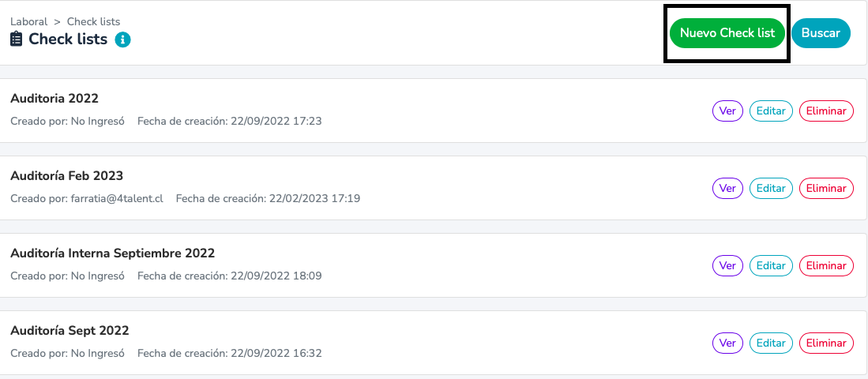
Task: Ver Auditoría Interna Septiembre 2022
Action: 727,265
